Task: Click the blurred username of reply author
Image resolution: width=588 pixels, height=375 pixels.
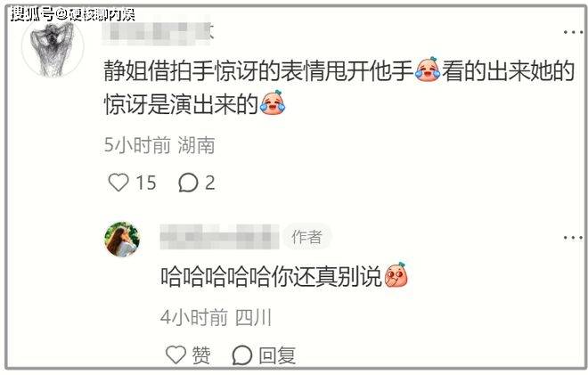Action: click(x=219, y=237)
